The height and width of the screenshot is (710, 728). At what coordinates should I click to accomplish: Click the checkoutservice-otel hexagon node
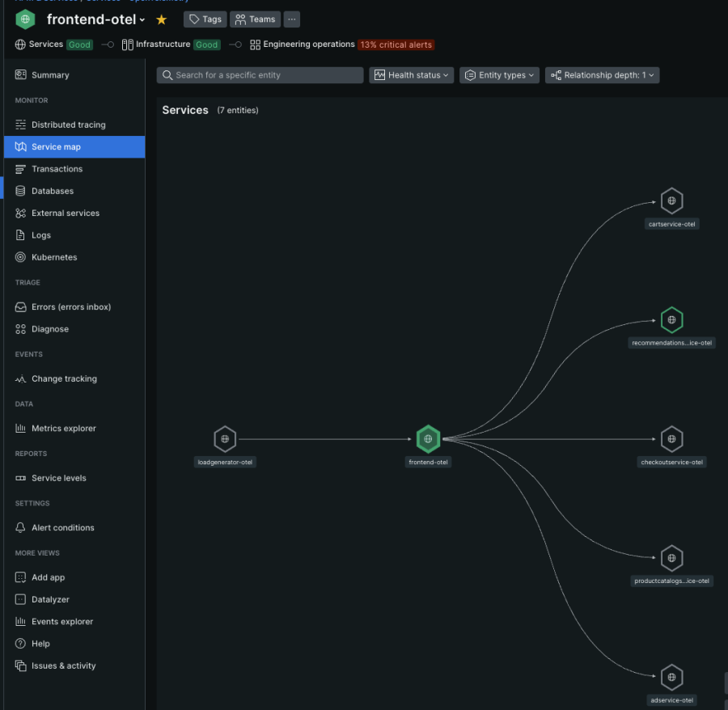[671, 439]
